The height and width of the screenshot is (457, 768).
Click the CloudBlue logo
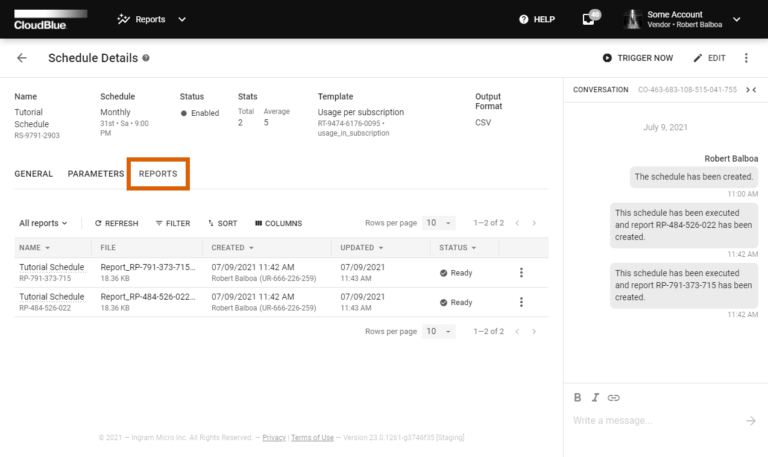[x=50, y=20]
